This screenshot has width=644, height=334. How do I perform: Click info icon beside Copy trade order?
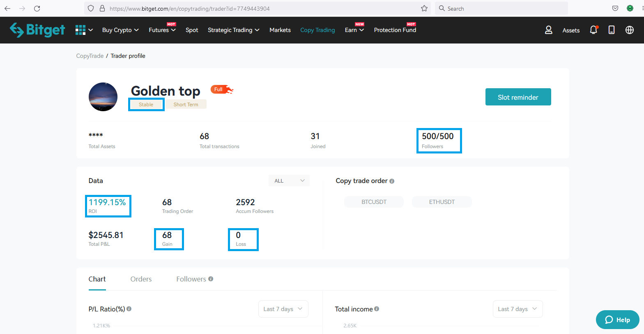tap(392, 181)
